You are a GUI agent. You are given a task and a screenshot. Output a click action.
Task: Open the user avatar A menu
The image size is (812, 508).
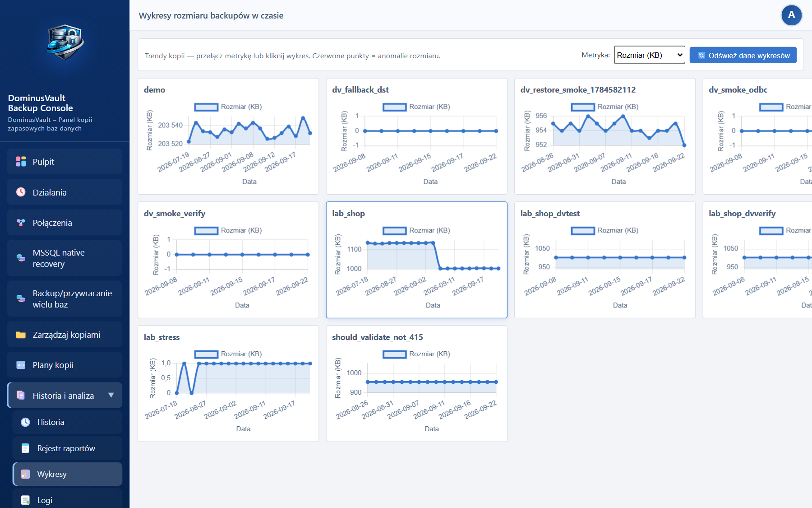point(791,15)
